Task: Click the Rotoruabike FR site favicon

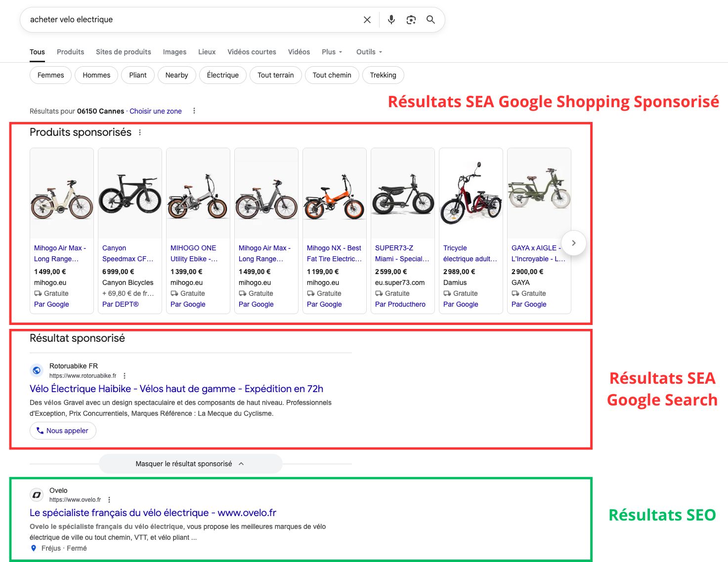Action: pos(36,370)
